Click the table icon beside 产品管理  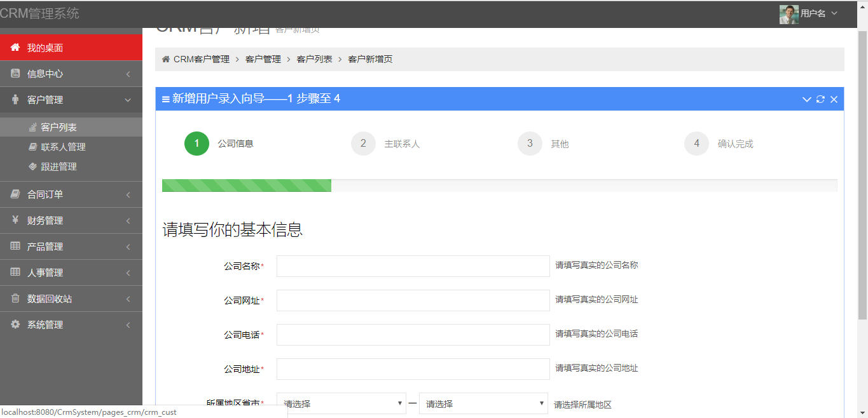tap(15, 246)
